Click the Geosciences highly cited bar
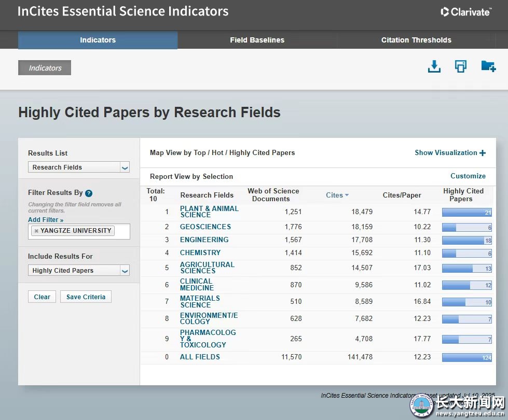Viewport: 508px width, 420px height. (x=467, y=227)
